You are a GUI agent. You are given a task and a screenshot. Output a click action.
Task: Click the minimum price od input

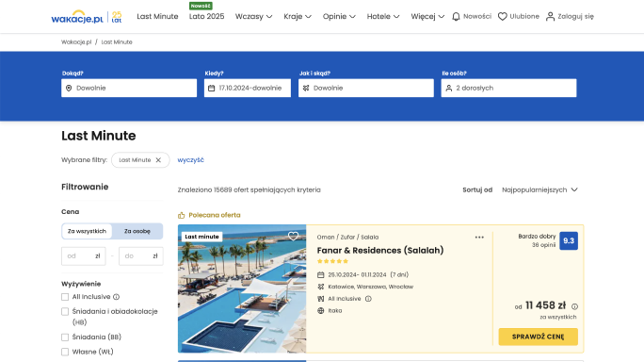[x=84, y=255]
